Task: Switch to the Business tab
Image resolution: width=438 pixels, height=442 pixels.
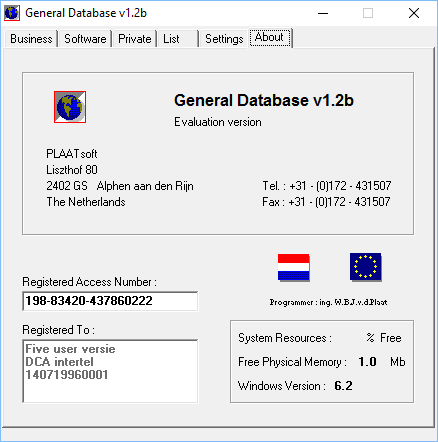Action: coord(31,39)
